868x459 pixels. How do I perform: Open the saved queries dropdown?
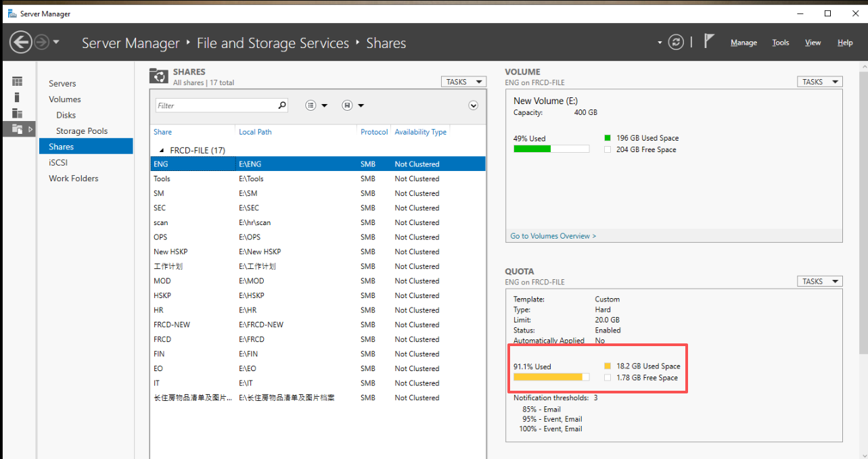point(353,105)
